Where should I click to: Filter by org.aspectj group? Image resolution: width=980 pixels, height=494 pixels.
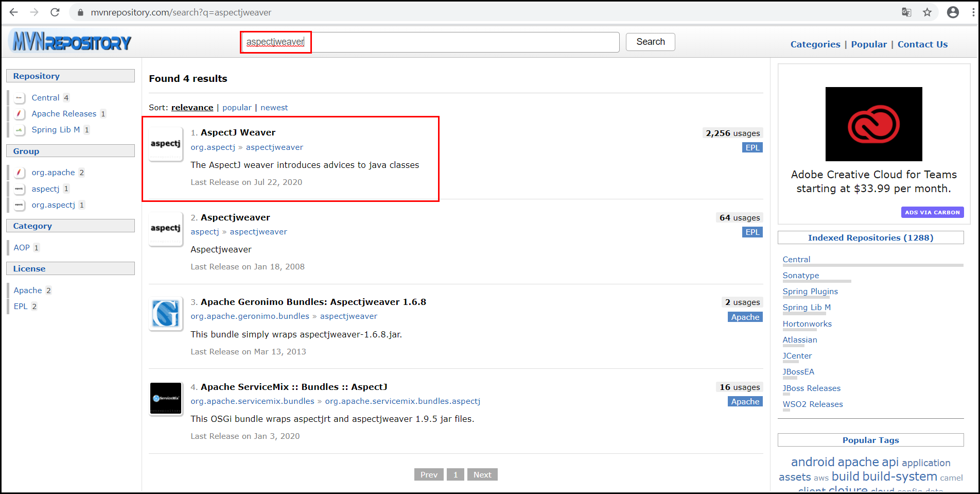[53, 205]
